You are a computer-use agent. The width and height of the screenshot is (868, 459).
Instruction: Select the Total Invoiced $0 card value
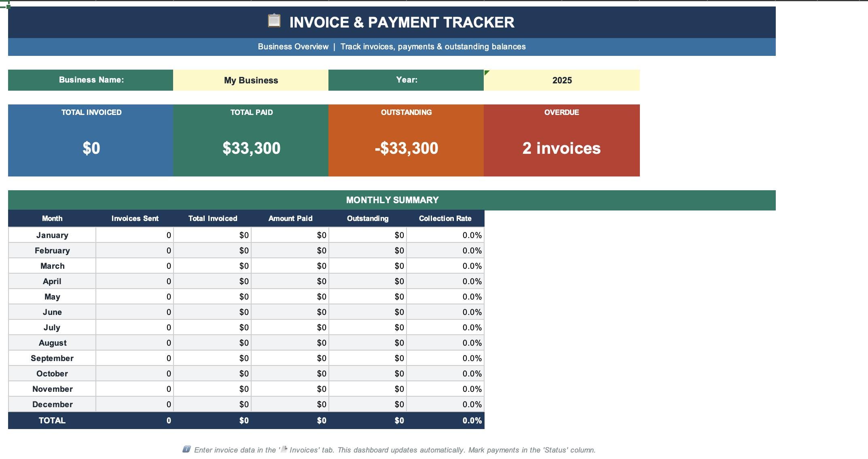91,148
